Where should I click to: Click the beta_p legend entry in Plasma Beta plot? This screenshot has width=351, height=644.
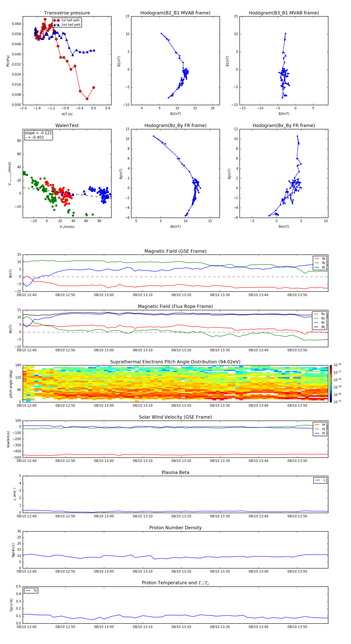320,480
